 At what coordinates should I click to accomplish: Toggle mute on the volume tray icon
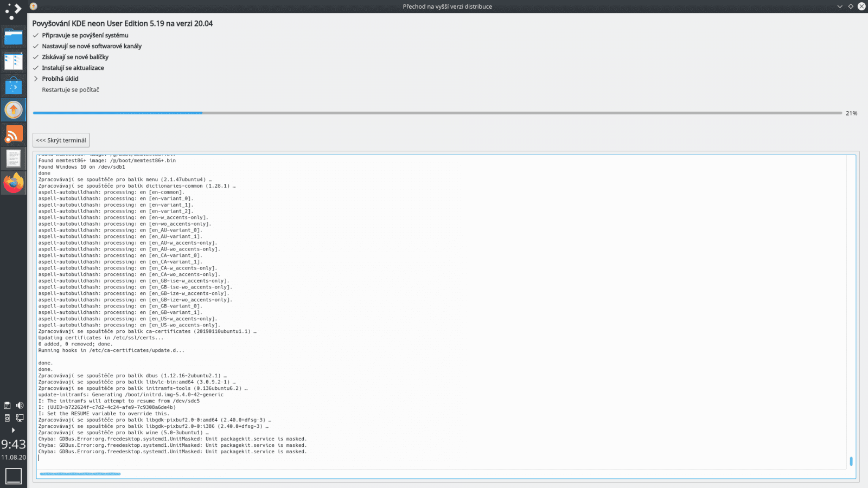click(20, 404)
